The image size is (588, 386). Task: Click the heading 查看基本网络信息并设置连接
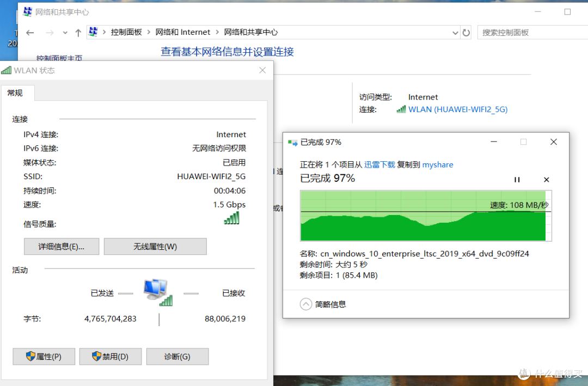coord(227,52)
